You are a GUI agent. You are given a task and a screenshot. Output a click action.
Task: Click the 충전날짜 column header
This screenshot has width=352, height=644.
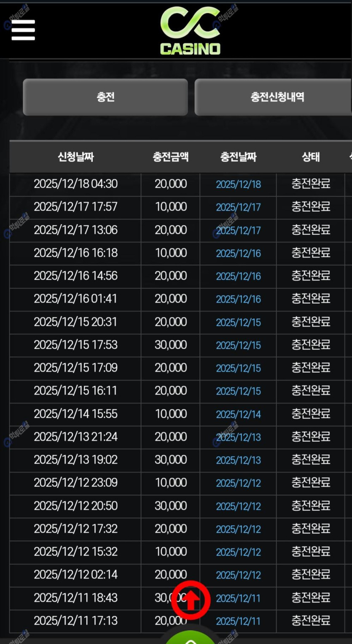[x=238, y=157]
